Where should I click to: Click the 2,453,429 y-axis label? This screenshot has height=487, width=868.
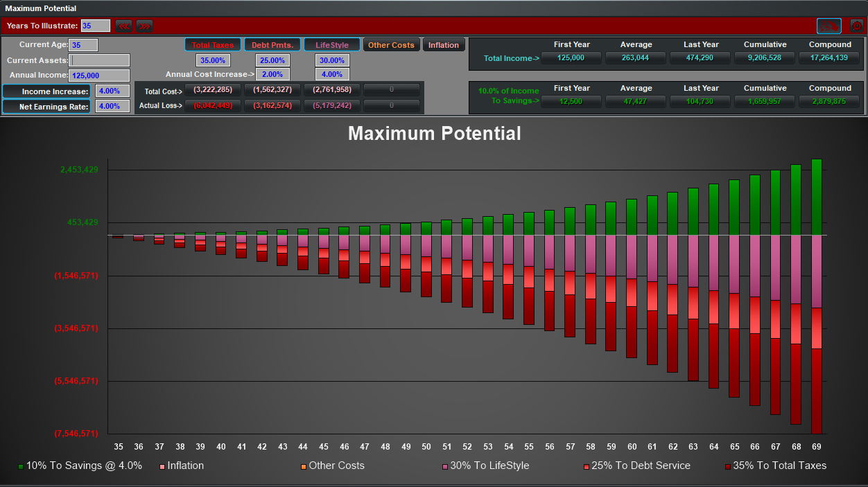[x=78, y=170]
